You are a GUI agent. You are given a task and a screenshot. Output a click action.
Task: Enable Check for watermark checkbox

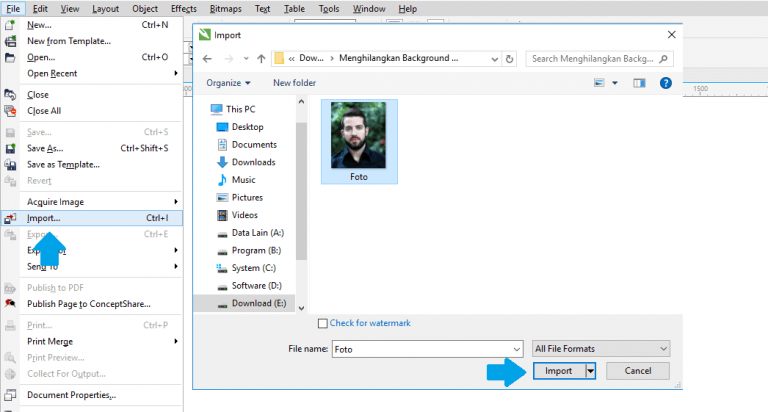[323, 323]
